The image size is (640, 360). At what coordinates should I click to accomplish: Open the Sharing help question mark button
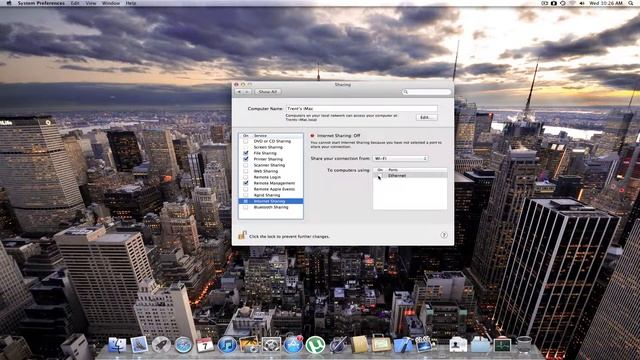444,235
